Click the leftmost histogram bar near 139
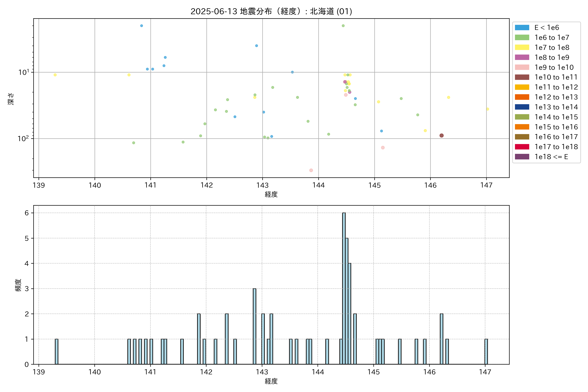The image size is (588, 392). 57,351
